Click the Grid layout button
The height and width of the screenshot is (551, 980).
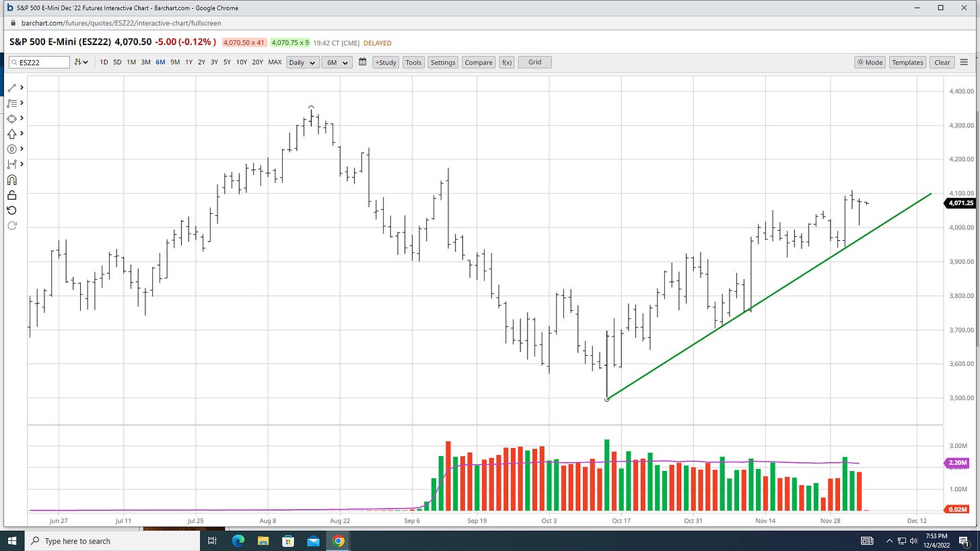coord(534,62)
